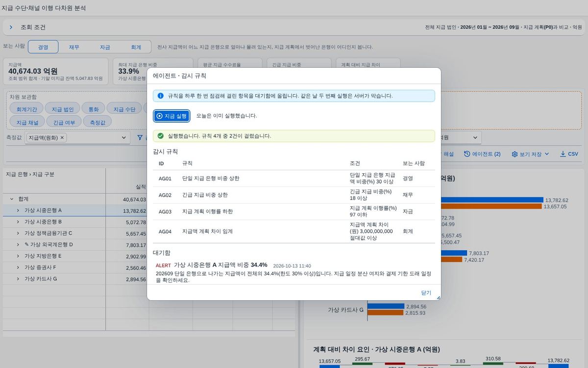
Task: Click the 회계 viewer value in AG04 row
Action: coord(408,231)
